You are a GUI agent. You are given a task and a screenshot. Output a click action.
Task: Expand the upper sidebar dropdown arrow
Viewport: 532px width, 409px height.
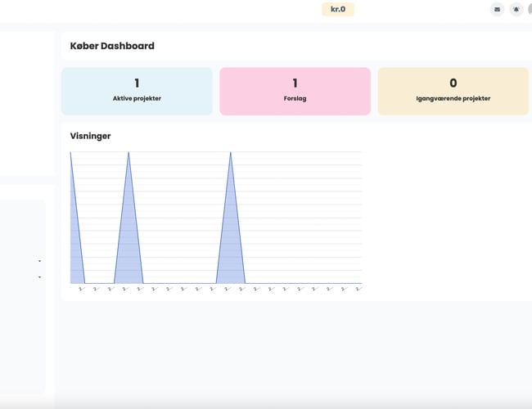coord(39,261)
